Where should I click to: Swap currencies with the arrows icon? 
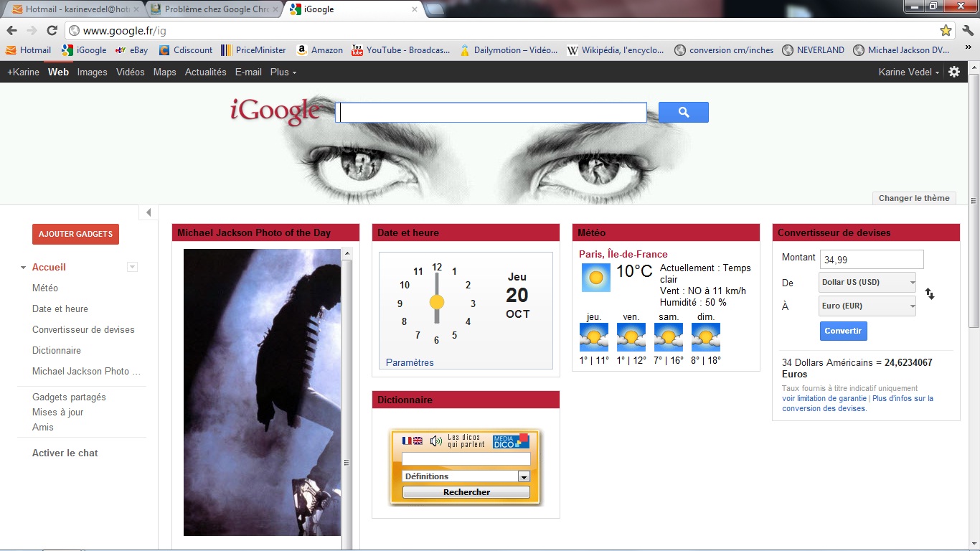coord(930,293)
